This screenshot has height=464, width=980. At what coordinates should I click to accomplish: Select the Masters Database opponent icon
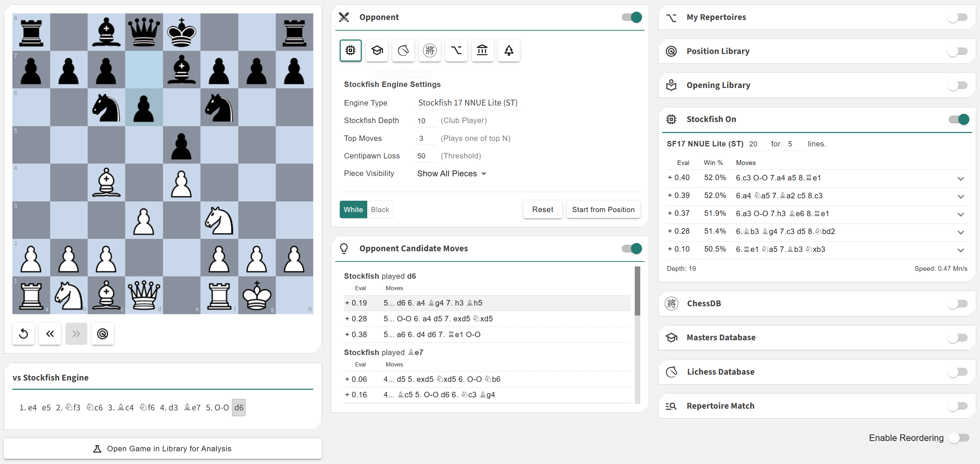[377, 50]
